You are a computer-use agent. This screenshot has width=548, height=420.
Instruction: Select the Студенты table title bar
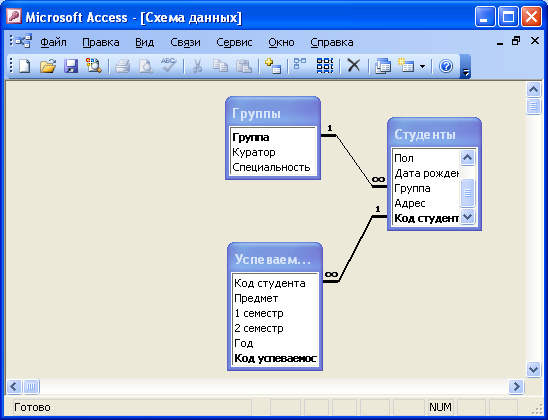point(434,134)
